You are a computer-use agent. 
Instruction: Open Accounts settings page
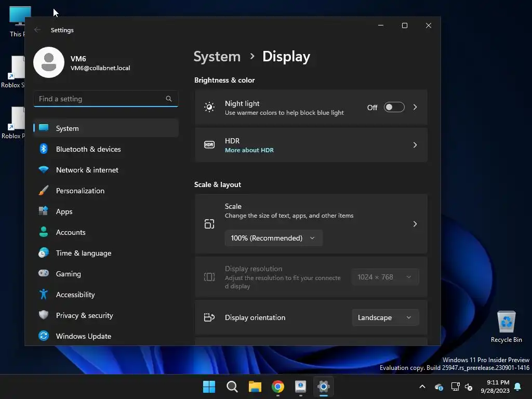106,232
